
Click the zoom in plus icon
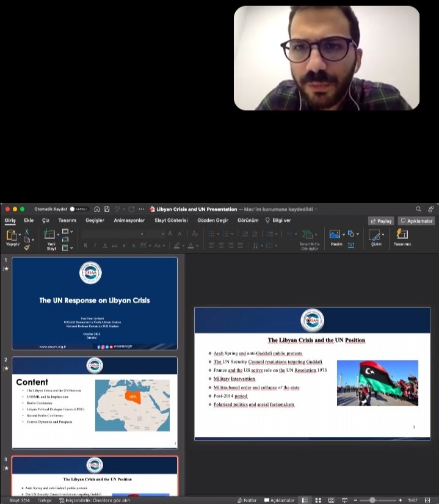coord(400,500)
